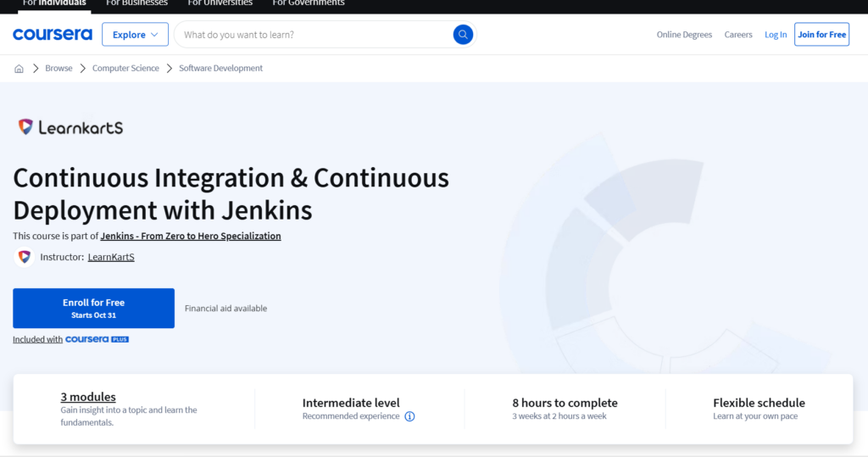This screenshot has width=868, height=457.
Task: Open Jenkins - From Zero to Hero Specialization
Action: (191, 236)
